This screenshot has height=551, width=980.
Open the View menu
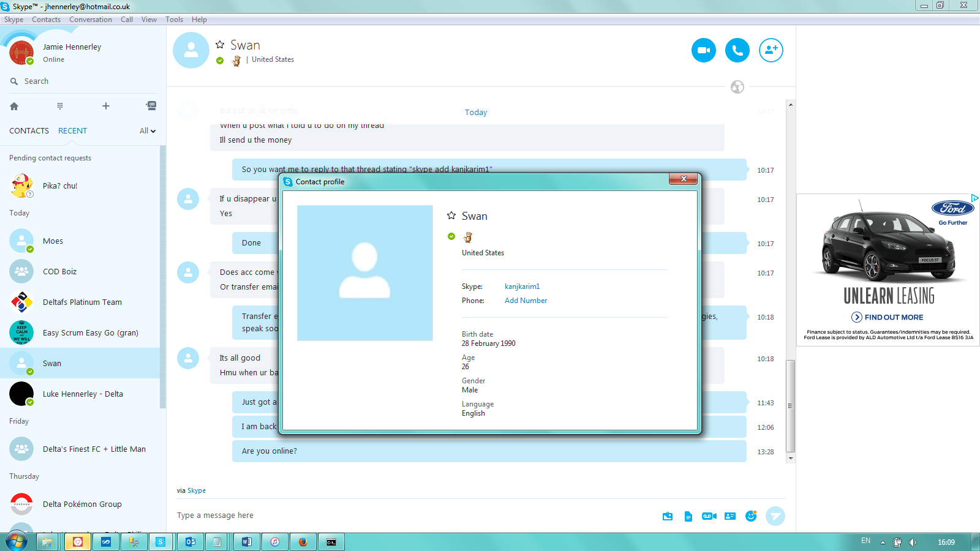click(149, 20)
